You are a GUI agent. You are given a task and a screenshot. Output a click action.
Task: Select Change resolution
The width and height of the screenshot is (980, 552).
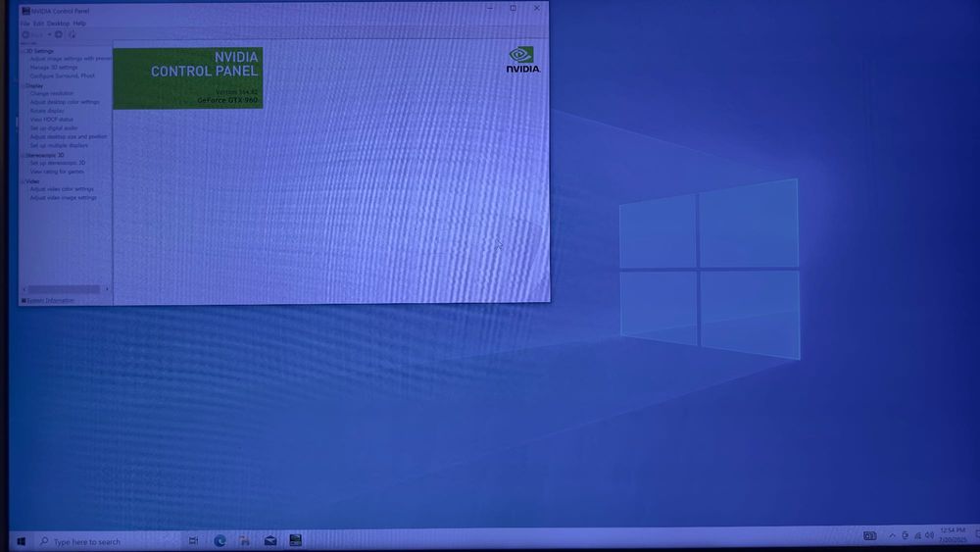pos(51,94)
